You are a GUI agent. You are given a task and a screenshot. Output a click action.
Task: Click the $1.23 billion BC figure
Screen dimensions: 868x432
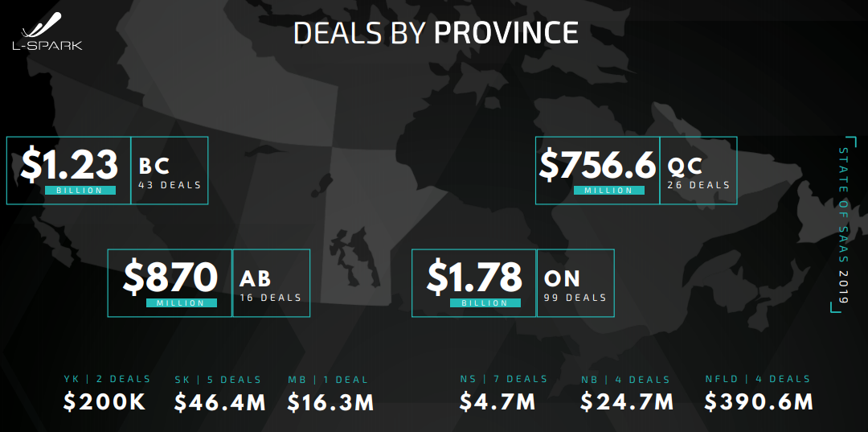[x=68, y=170]
